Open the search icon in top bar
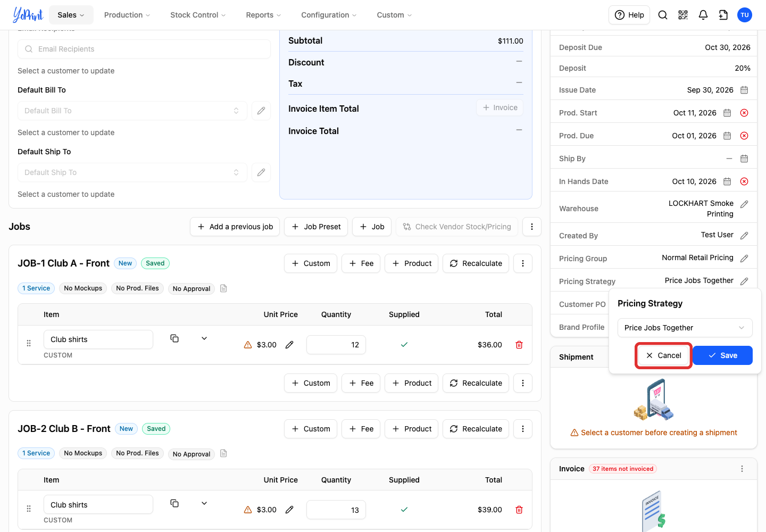766x532 pixels. pyautogui.click(x=663, y=15)
